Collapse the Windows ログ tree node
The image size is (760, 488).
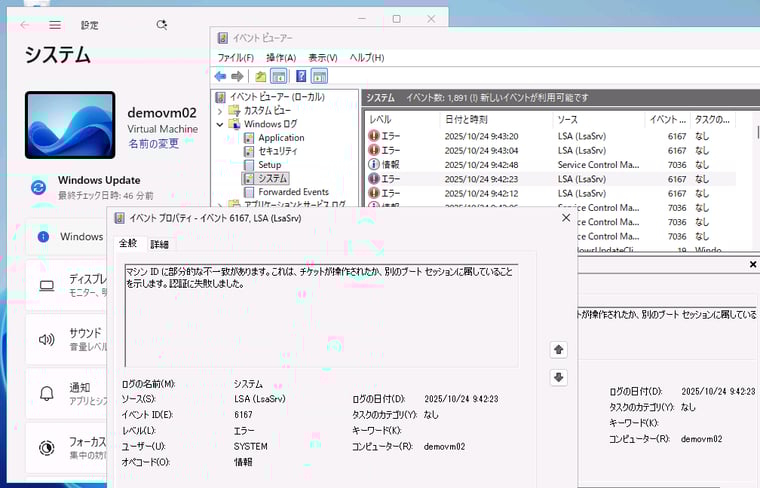[220, 124]
